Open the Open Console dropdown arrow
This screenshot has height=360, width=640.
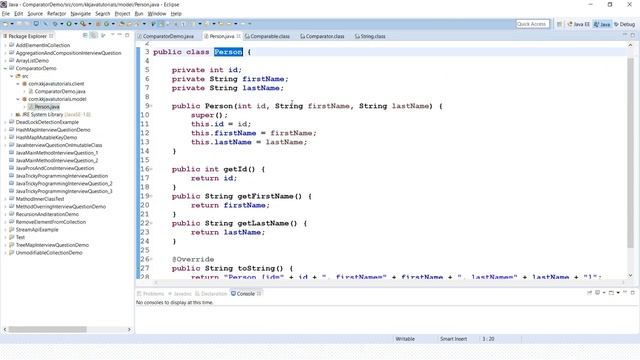tap(618, 293)
